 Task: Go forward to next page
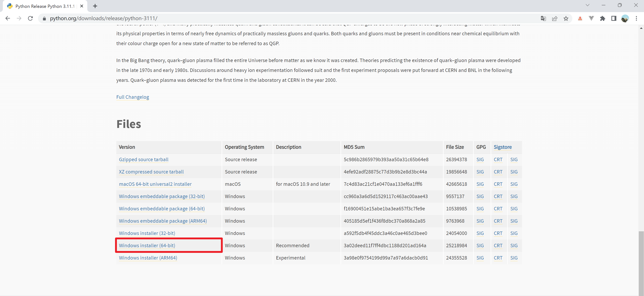pos(19,18)
